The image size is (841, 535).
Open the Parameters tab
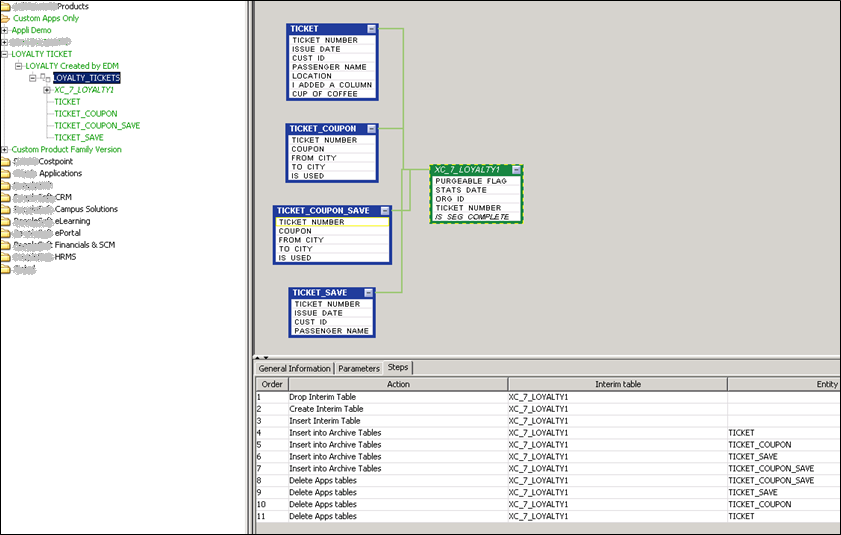tap(358, 369)
